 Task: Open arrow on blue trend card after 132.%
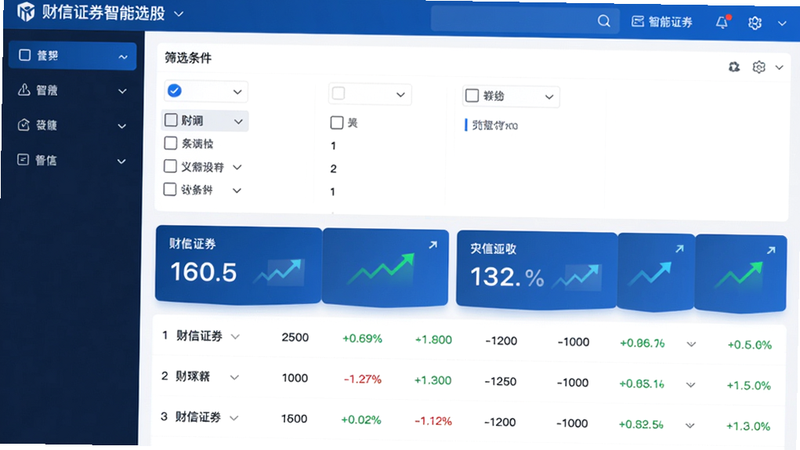click(679, 249)
